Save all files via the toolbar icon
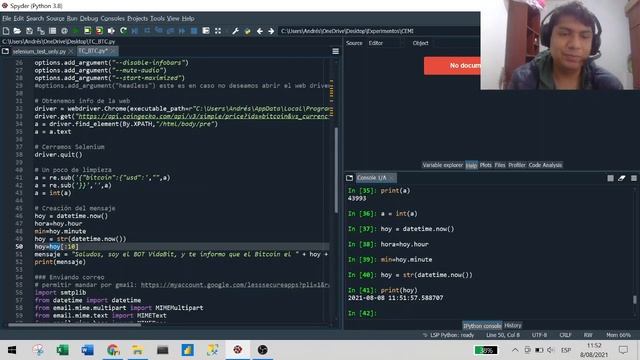Screen dimensions: 640x360 (41, 31)
